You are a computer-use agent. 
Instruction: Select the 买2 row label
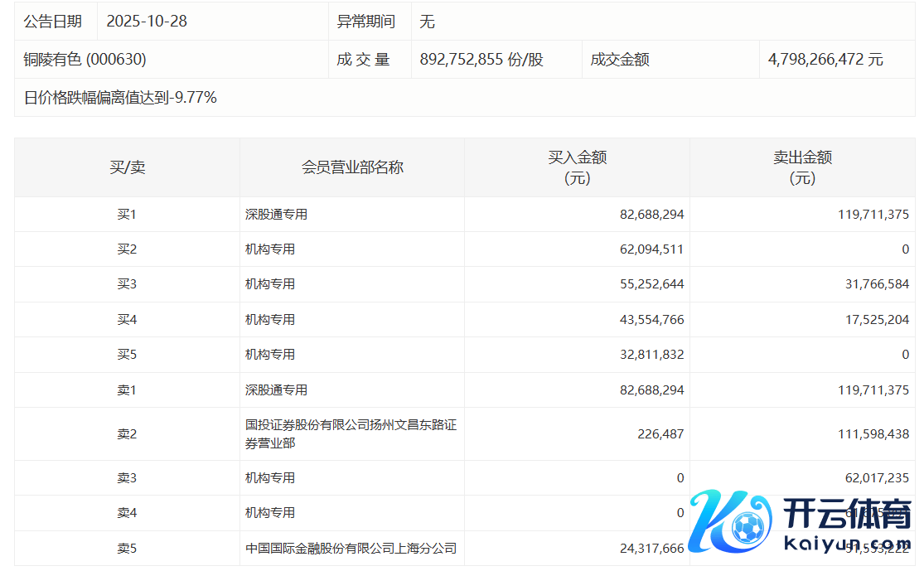127,249
